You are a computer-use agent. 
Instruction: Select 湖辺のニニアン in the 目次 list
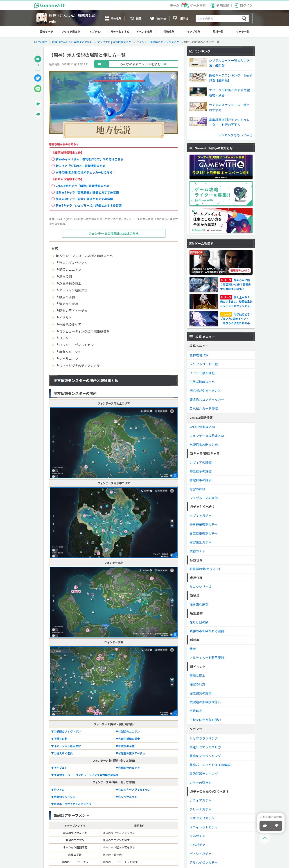pos(70,270)
